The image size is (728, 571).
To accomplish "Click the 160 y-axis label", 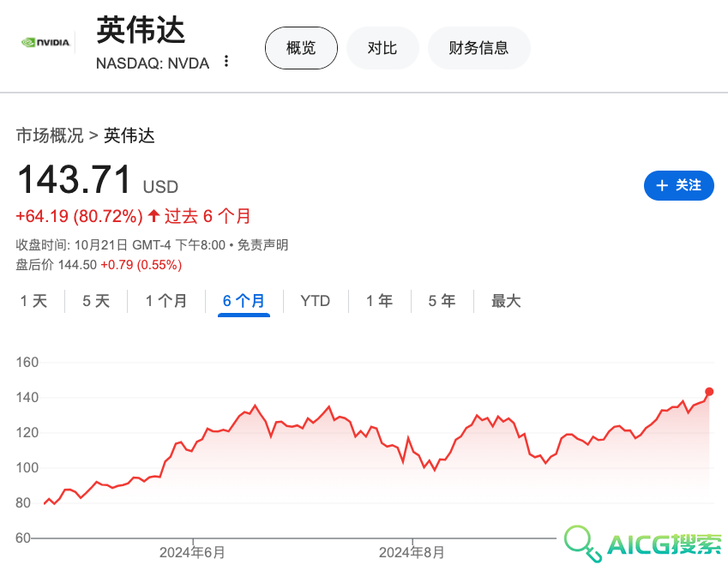I will 27,362.
